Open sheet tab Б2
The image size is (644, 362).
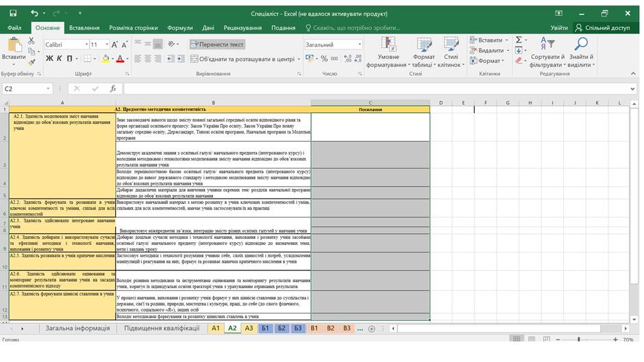[282, 328]
